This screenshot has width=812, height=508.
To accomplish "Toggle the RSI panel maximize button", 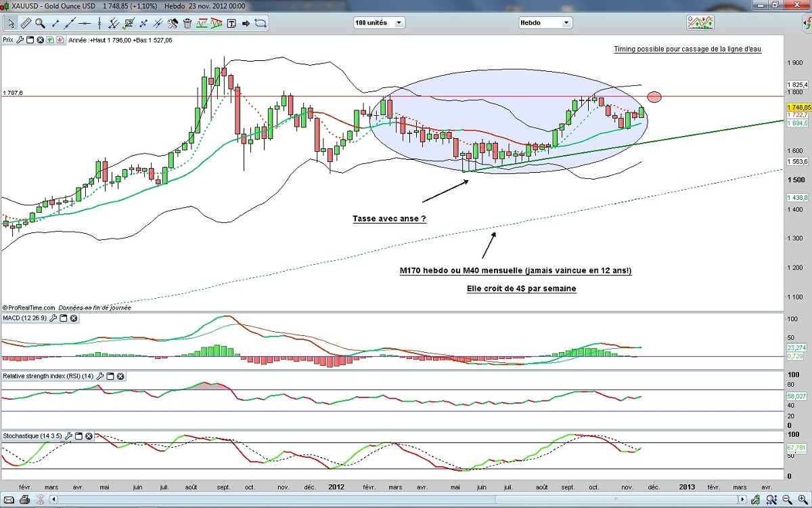I will 110,376.
